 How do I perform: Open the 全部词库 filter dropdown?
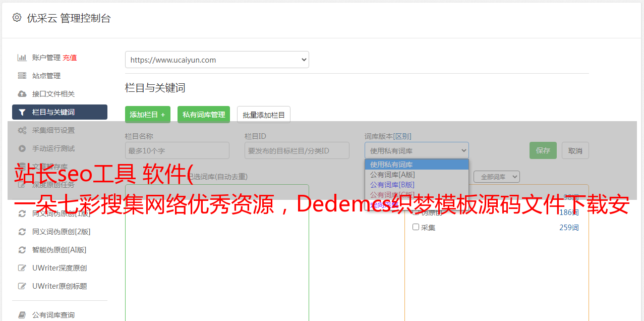tap(497, 177)
